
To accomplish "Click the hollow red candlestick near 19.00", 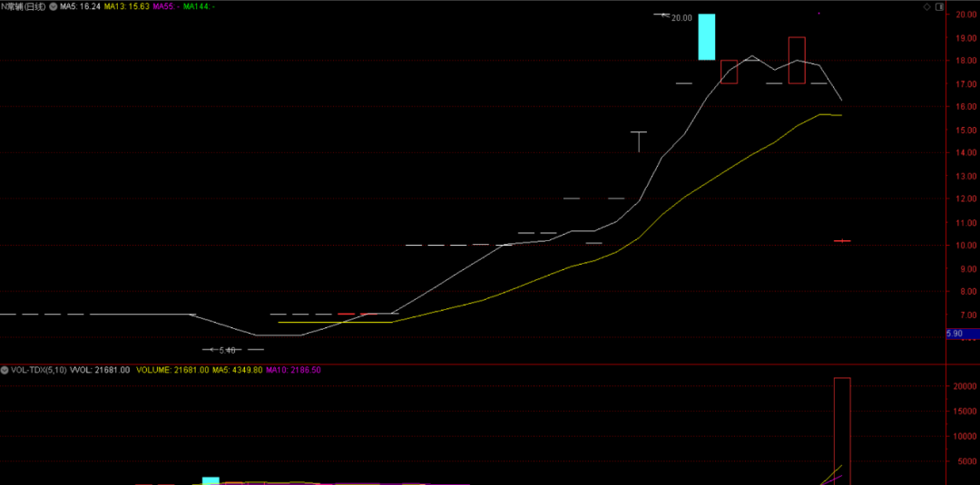I will tap(797, 60).
